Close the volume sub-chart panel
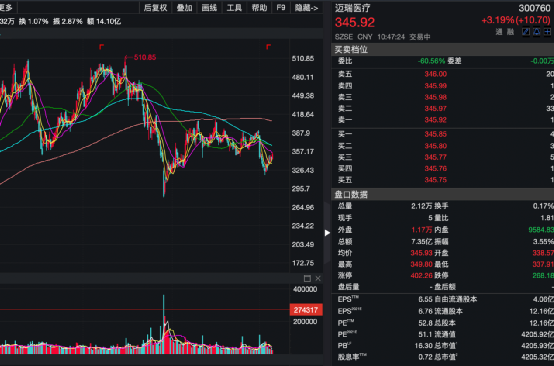Image resolution: width=554 pixels, height=366 pixels. (318, 278)
